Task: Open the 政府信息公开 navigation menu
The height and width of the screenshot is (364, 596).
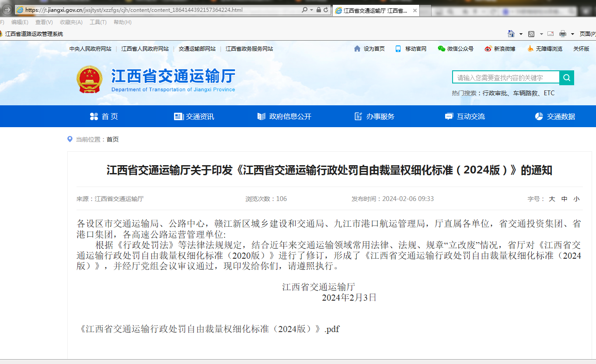Action: 285,116
